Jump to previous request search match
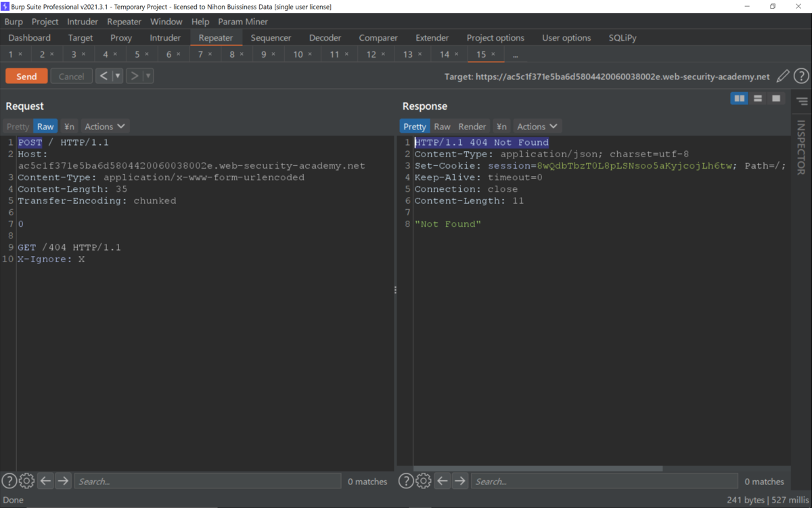The image size is (812, 508). (x=45, y=481)
